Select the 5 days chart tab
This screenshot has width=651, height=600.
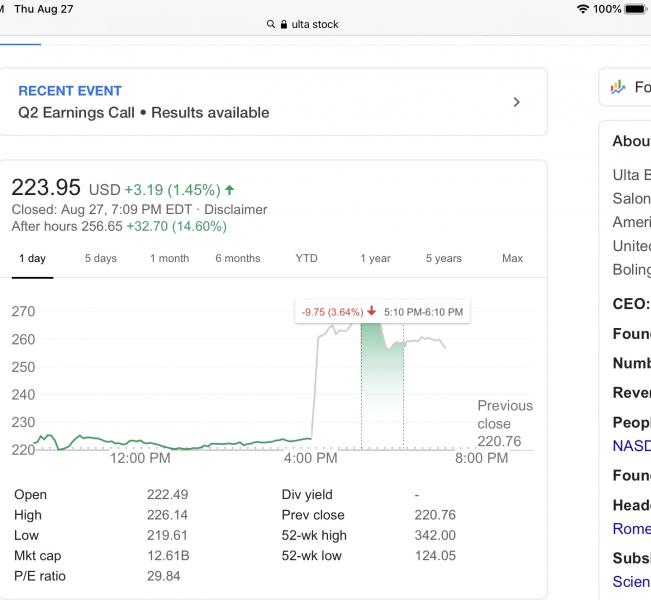(x=101, y=258)
